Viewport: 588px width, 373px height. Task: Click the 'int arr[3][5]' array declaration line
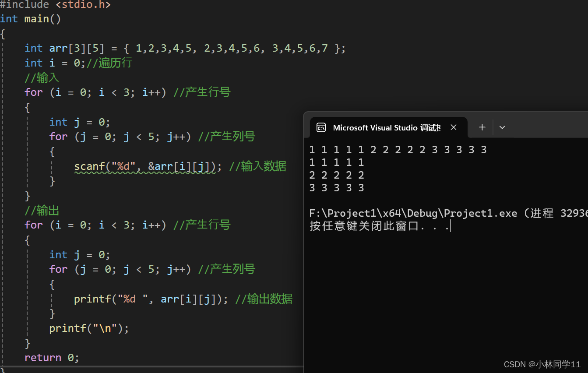[x=185, y=48]
